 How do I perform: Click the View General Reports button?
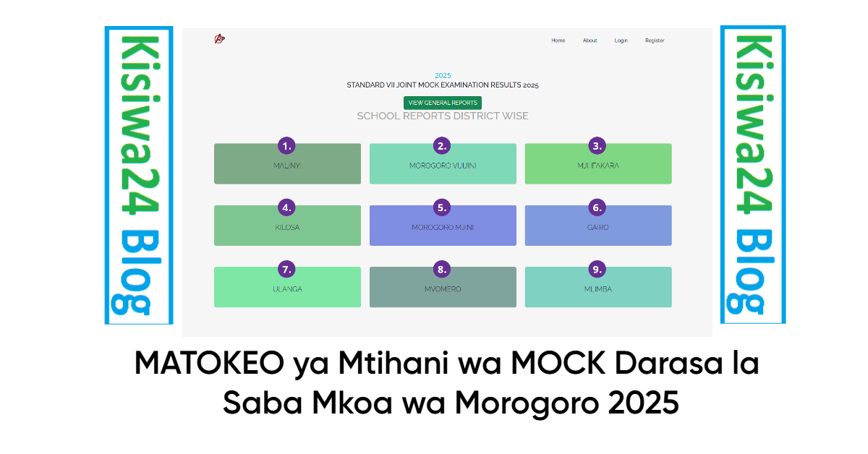(x=443, y=103)
